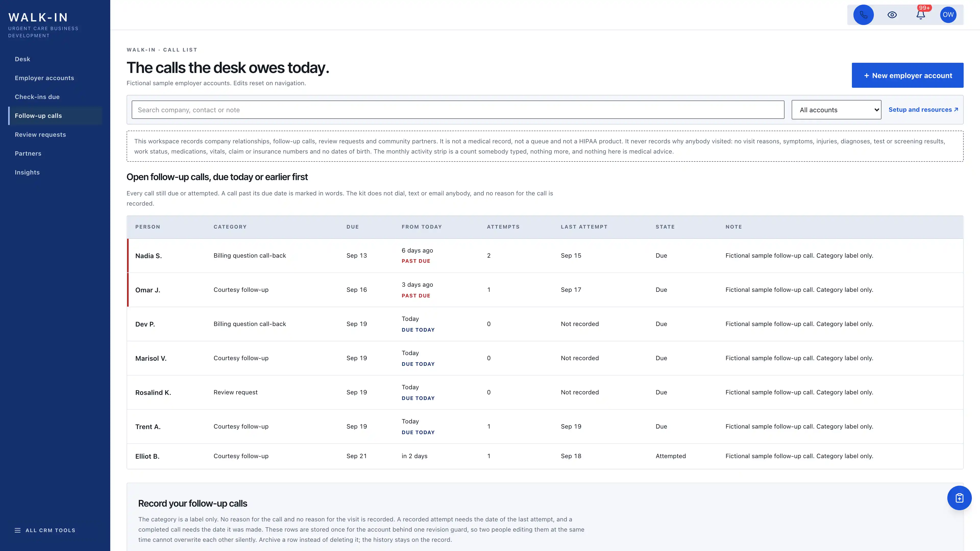Click the Last Attempt column header

click(x=584, y=227)
